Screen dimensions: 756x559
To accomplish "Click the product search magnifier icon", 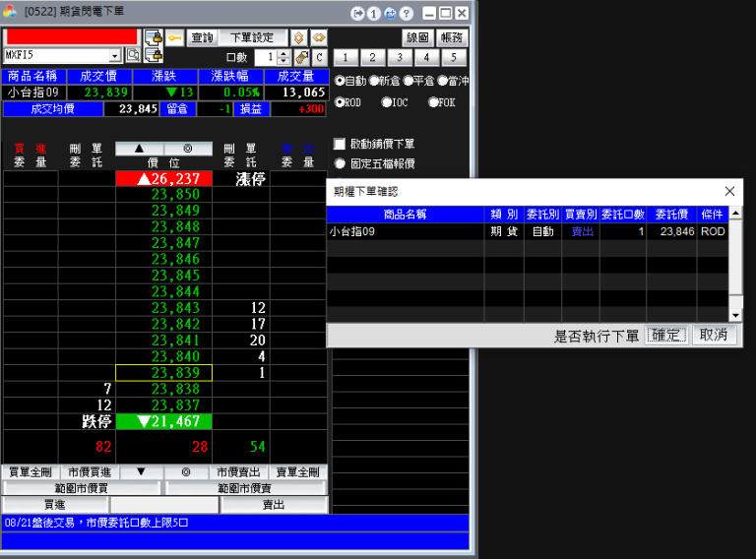I will pyautogui.click(x=132, y=56).
